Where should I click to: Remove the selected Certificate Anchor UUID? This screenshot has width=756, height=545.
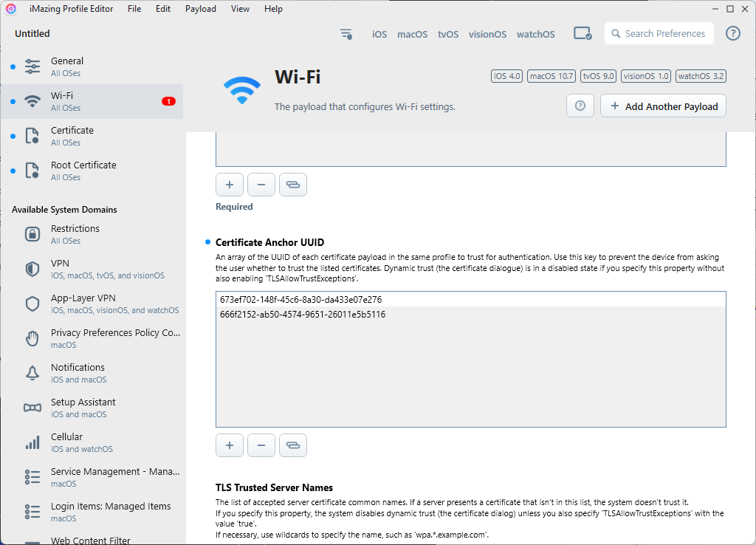(x=261, y=445)
